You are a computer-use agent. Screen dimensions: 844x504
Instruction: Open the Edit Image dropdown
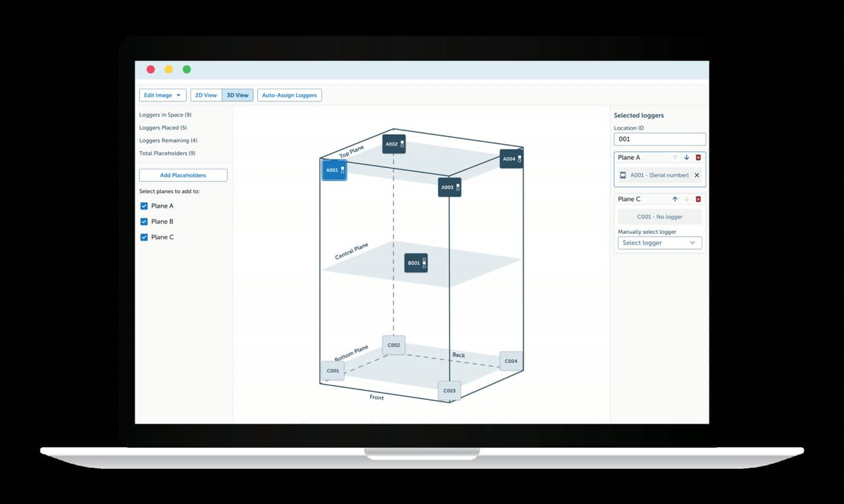(162, 95)
